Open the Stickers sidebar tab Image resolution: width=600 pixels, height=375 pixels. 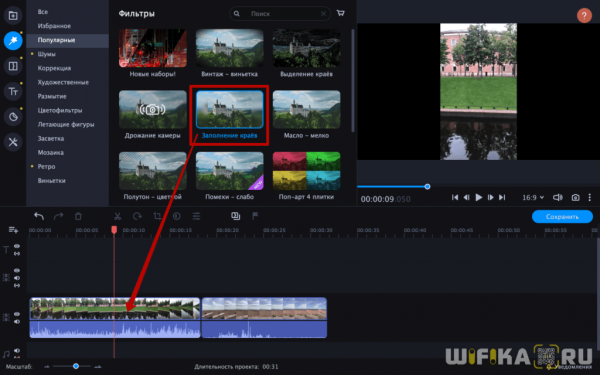pyautogui.click(x=13, y=117)
